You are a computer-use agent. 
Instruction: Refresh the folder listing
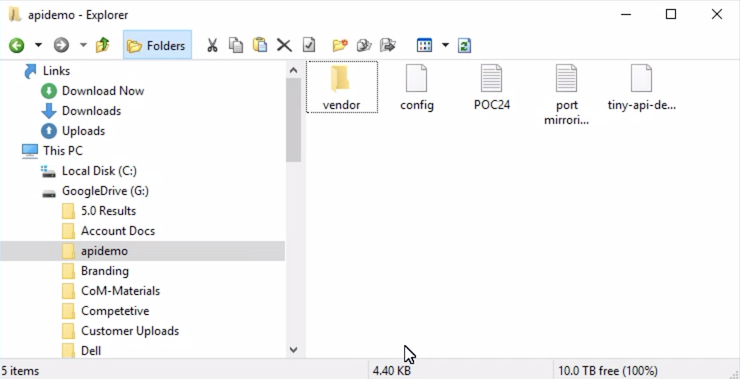pyautogui.click(x=464, y=45)
